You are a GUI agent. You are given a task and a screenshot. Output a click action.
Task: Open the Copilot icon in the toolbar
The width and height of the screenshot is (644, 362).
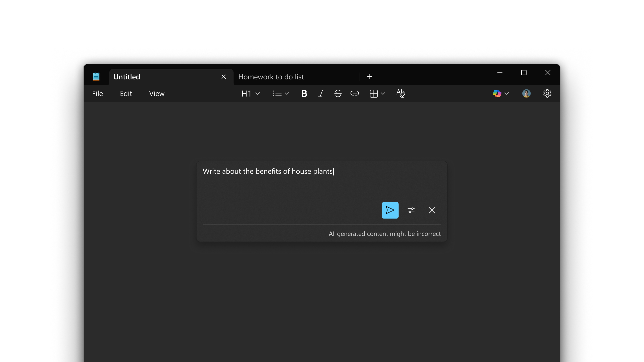(497, 94)
